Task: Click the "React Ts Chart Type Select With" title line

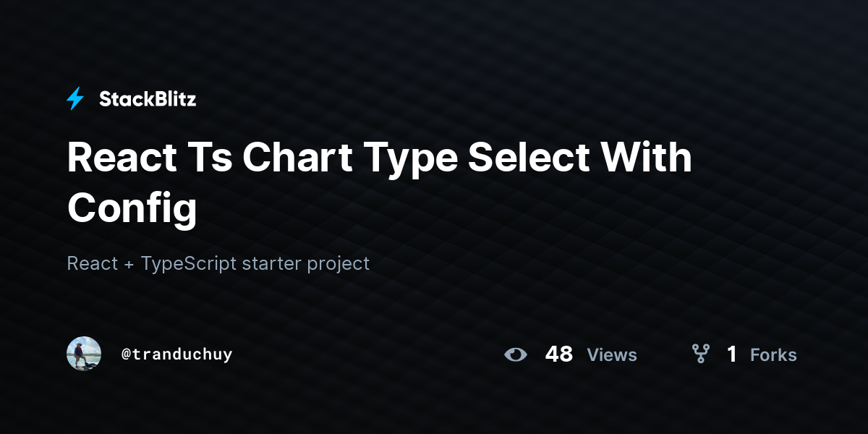Action: pyautogui.click(x=379, y=159)
